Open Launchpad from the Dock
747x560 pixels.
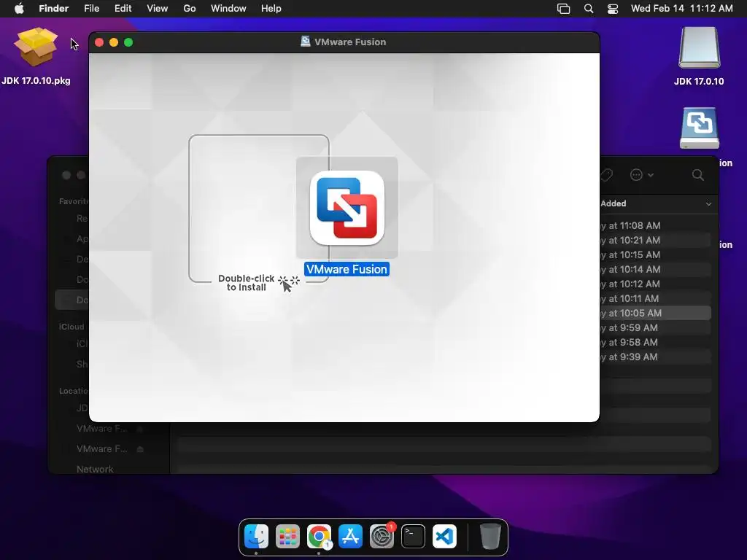point(287,537)
